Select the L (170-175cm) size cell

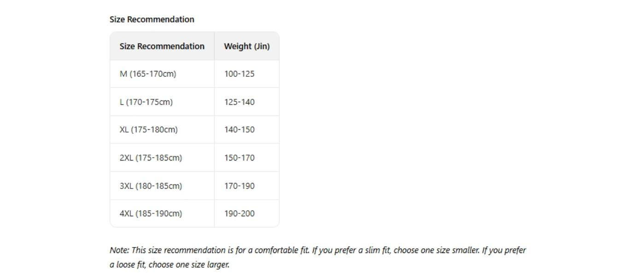click(x=146, y=102)
